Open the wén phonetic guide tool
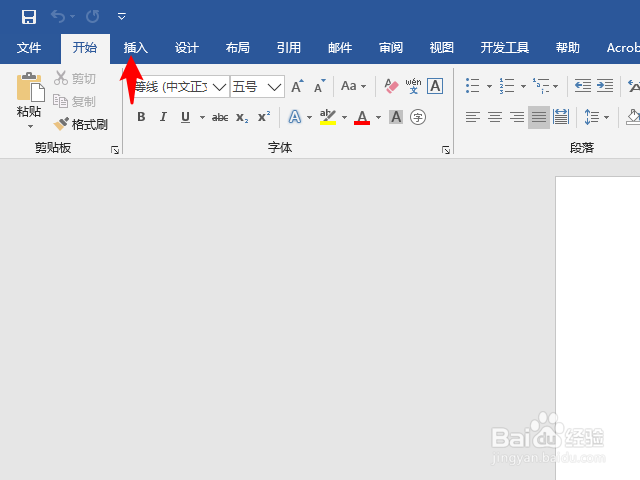 click(x=413, y=86)
